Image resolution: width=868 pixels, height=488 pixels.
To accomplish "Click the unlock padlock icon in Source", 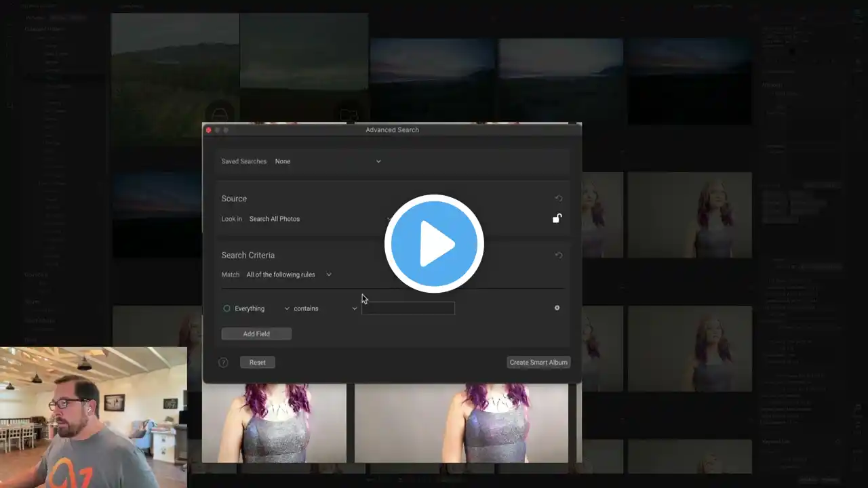I will [557, 218].
